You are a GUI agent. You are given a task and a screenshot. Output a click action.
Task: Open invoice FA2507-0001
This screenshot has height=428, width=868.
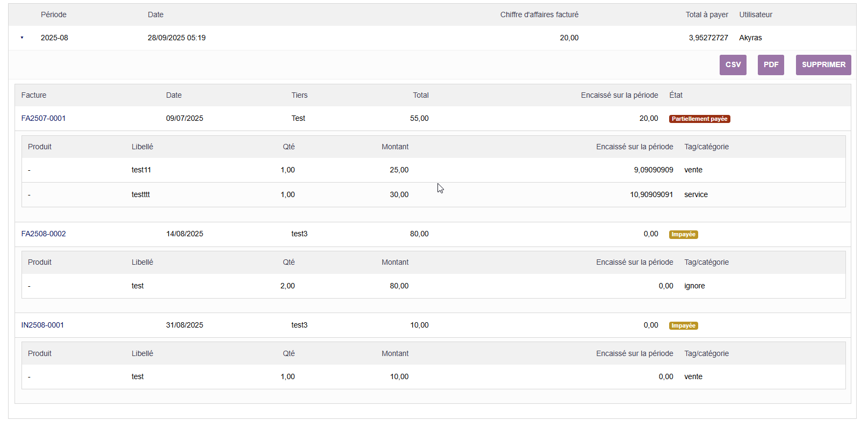click(x=44, y=118)
